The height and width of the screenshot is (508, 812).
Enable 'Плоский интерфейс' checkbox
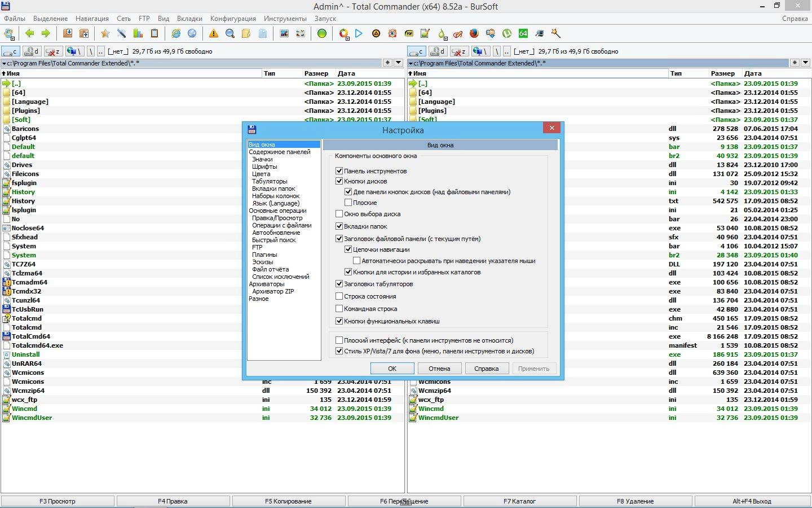(339, 340)
